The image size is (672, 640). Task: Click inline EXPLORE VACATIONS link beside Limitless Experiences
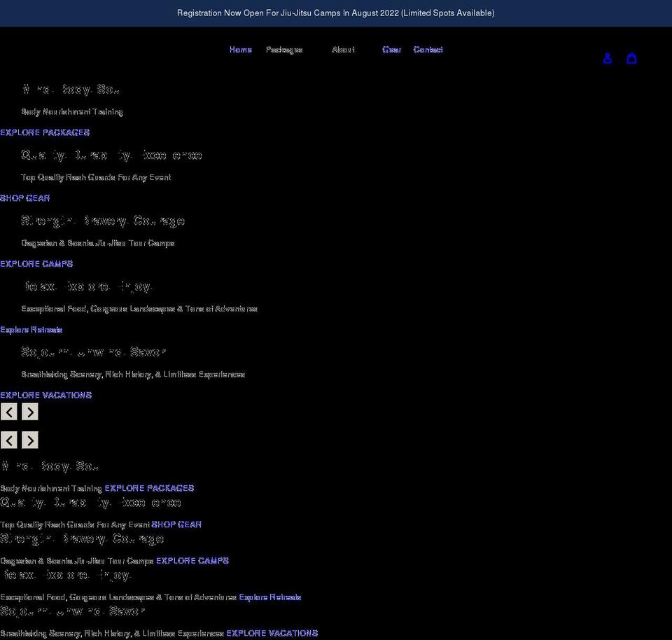tap(272, 633)
